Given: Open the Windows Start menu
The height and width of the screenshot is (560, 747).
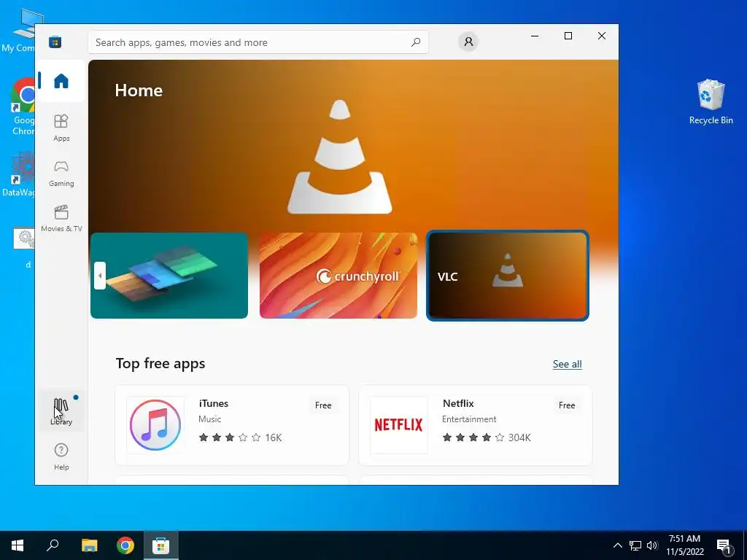Looking at the screenshot, I should pos(18,545).
